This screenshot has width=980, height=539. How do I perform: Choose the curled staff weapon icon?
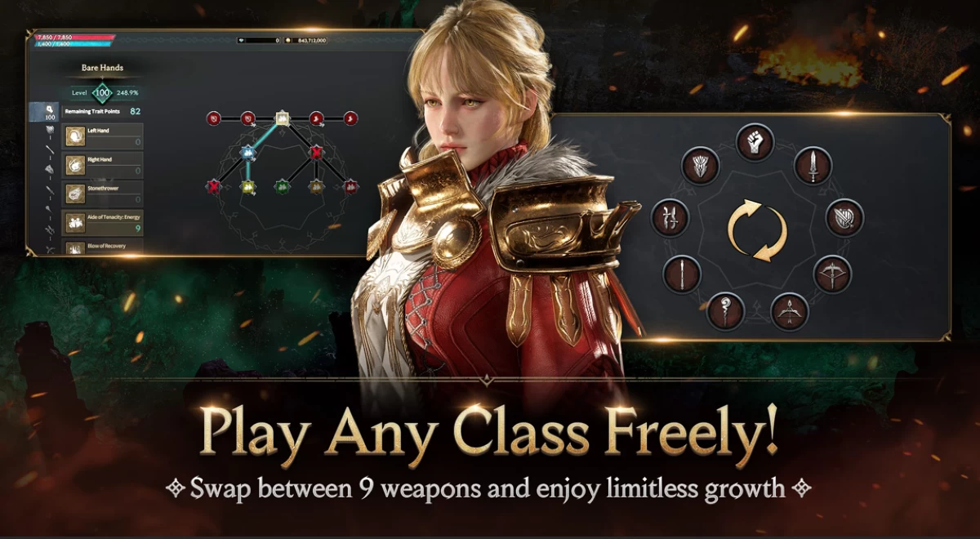[x=725, y=311]
